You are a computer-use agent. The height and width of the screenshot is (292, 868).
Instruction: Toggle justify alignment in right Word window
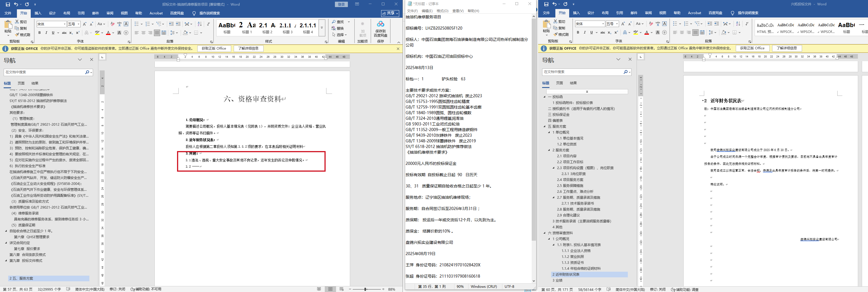(695, 32)
